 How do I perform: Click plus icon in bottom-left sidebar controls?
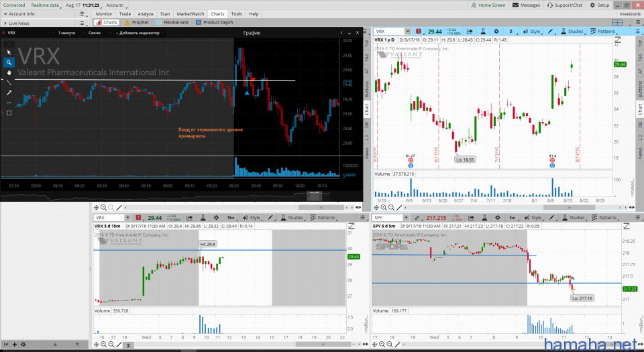click(14, 344)
